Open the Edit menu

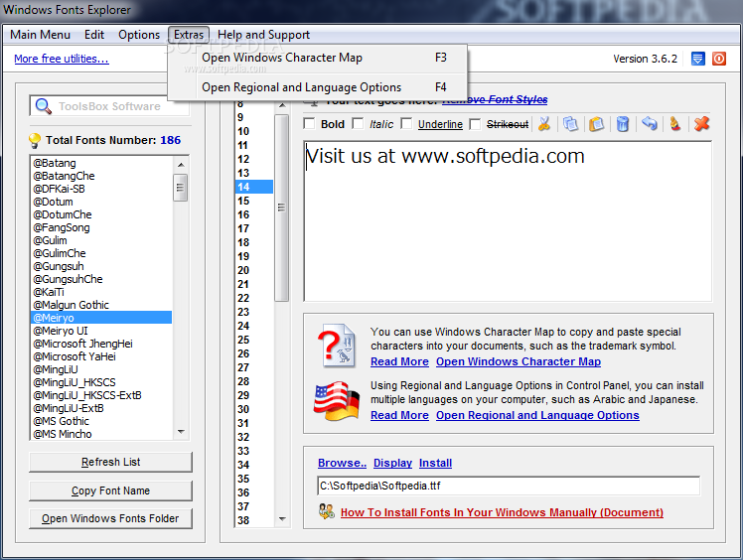pyautogui.click(x=94, y=35)
